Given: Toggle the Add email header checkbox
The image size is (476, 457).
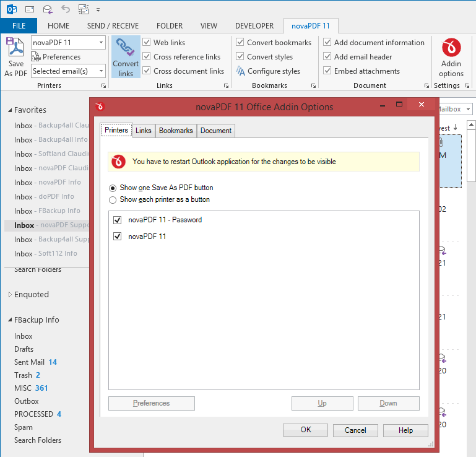Looking at the screenshot, I should point(327,56).
